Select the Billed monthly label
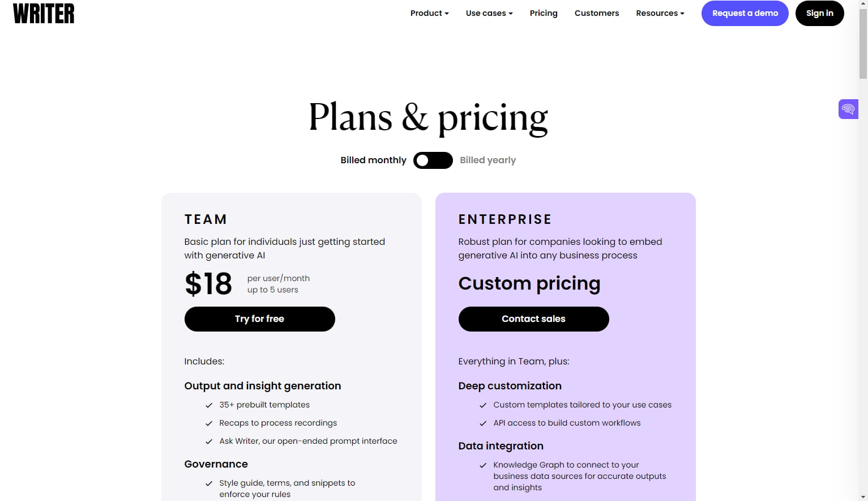Screen dimensions: 868x501 [x=373, y=160]
